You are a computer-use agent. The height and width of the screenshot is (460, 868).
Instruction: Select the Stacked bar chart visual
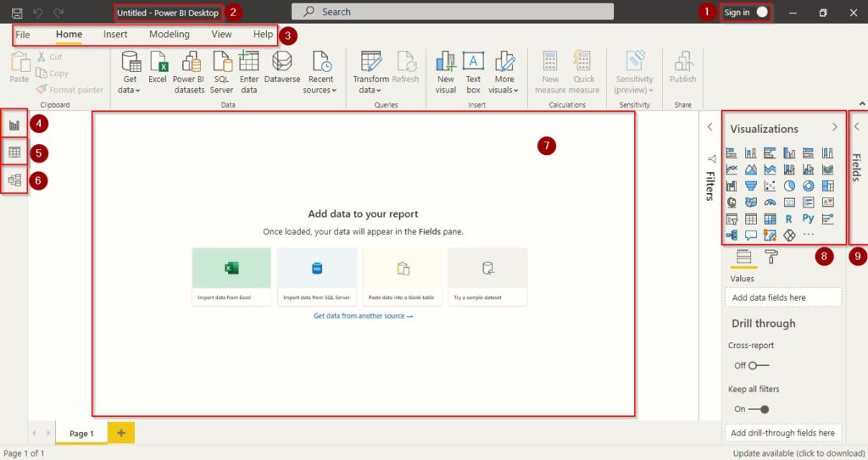point(732,152)
